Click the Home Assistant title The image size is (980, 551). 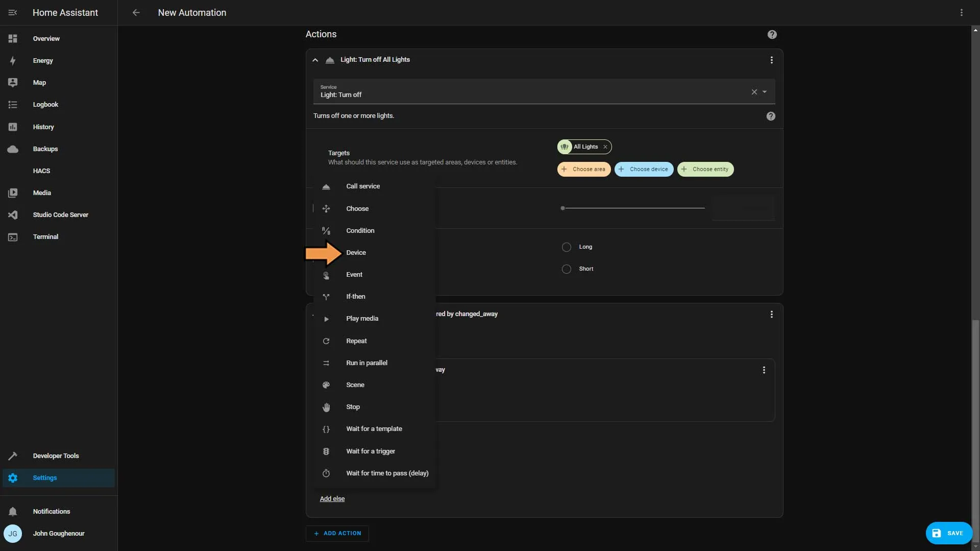(x=65, y=12)
